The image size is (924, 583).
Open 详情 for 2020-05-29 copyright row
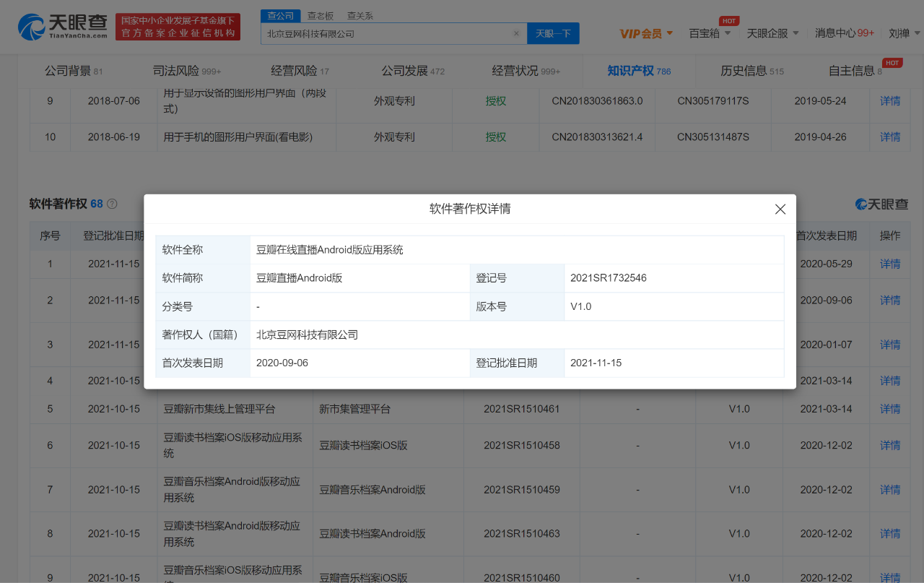click(890, 264)
